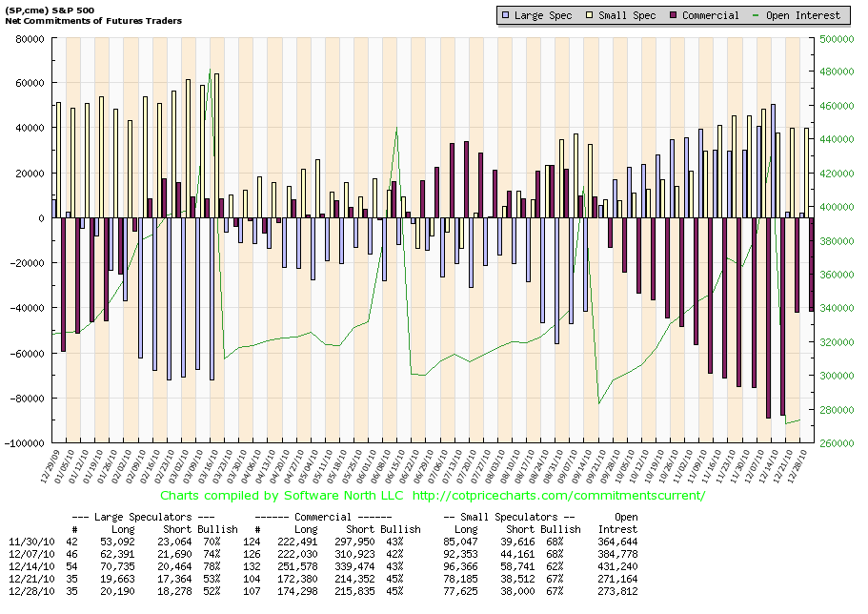Click the 78% bullish value
Screen dimensions: 868x614
(212, 567)
